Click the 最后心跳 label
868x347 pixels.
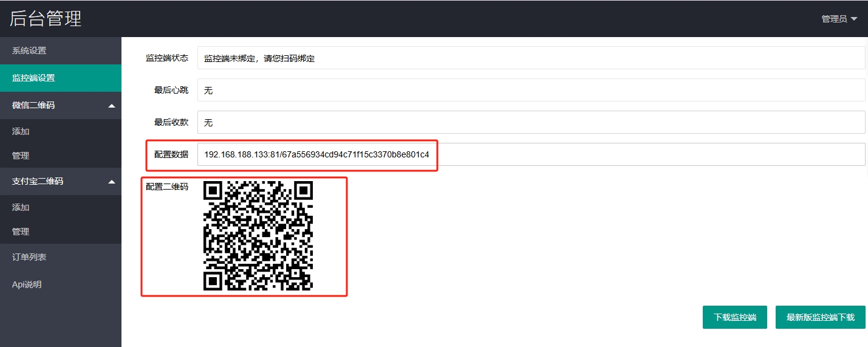coord(171,90)
